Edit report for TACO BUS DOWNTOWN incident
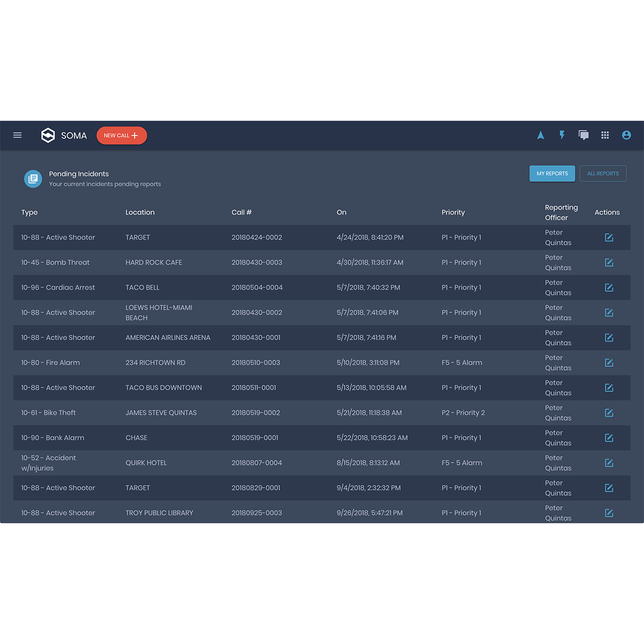This screenshot has width=644, height=644. coord(609,387)
